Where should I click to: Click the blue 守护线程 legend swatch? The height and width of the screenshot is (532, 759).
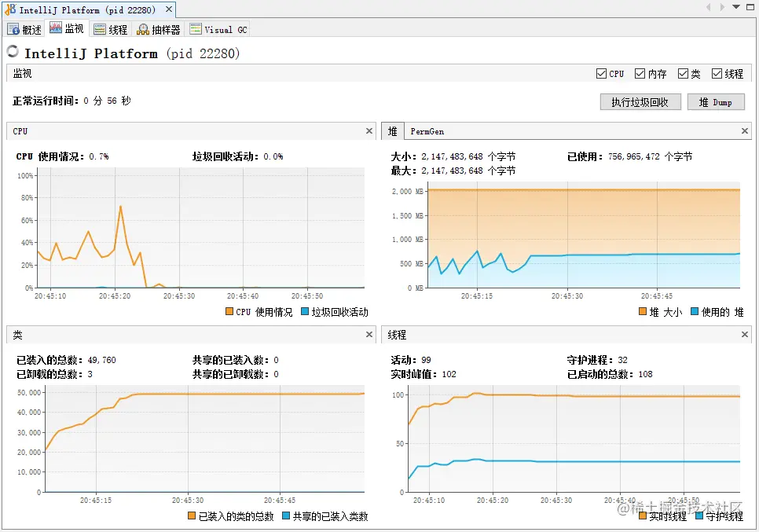click(699, 516)
